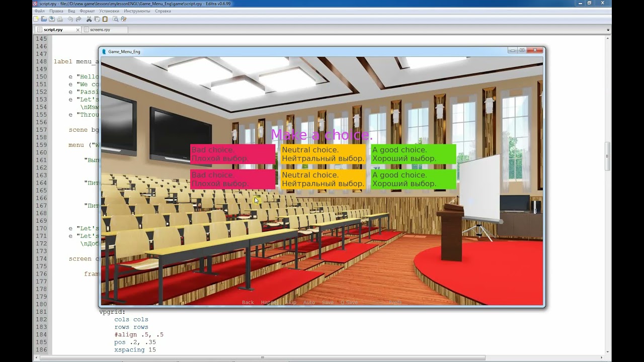Image resolution: width=644 pixels, height=362 pixels.
Task: Click the xspacing 15 code line
Action: [135, 349]
